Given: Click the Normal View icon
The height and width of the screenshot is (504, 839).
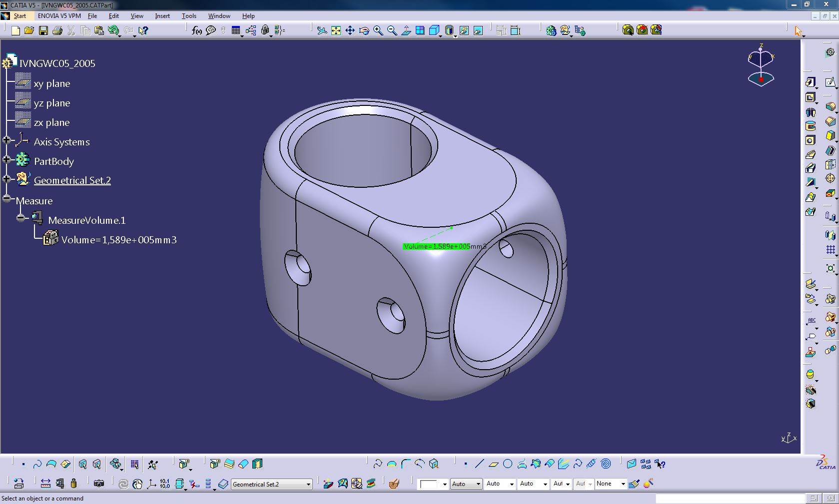Looking at the screenshot, I should click(x=406, y=31).
